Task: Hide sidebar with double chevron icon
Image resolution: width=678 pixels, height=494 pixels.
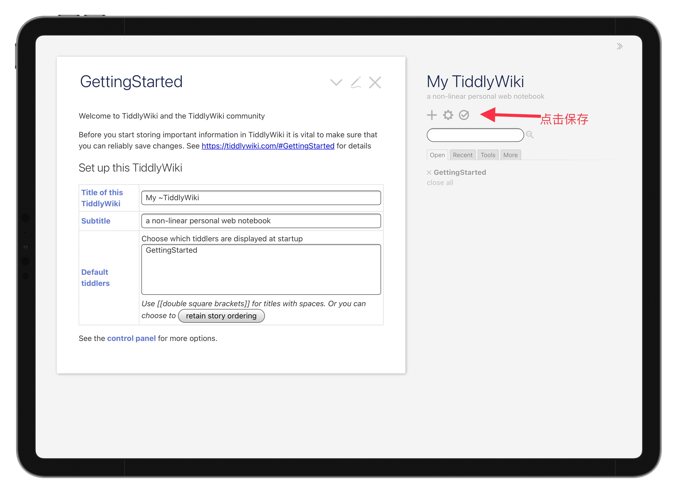Action: [620, 46]
